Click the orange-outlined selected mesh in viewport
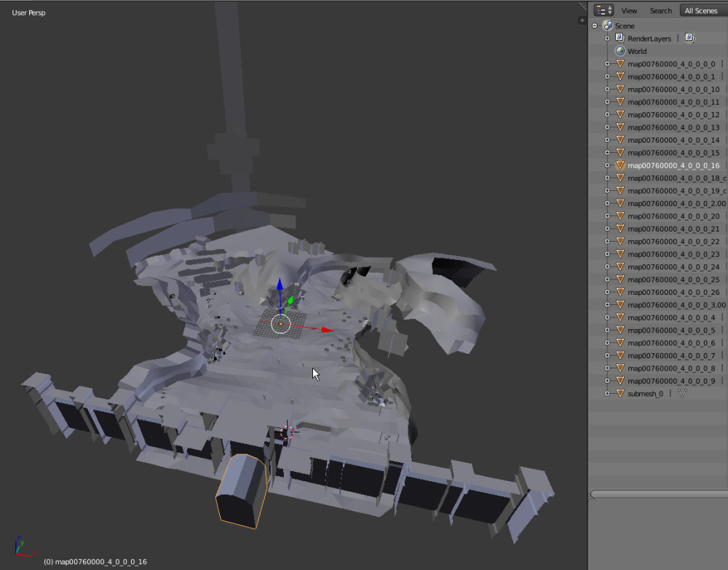The width and height of the screenshot is (728, 570). (241, 491)
